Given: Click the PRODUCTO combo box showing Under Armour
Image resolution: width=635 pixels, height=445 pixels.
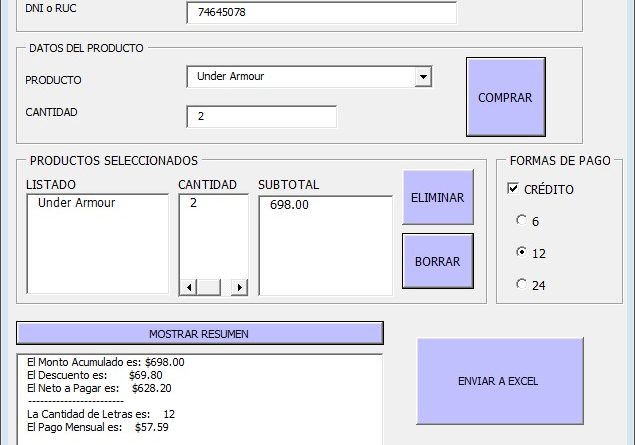Looking at the screenshot, I should (300, 77).
